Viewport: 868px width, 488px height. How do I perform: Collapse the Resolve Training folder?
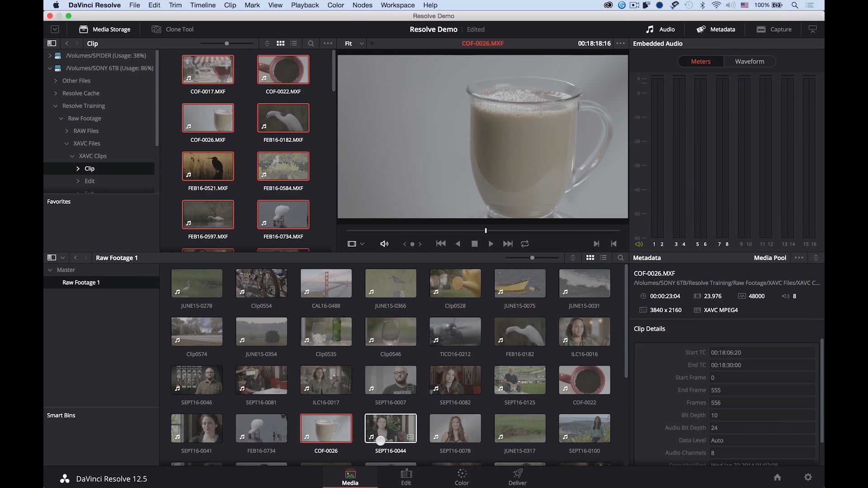click(55, 105)
